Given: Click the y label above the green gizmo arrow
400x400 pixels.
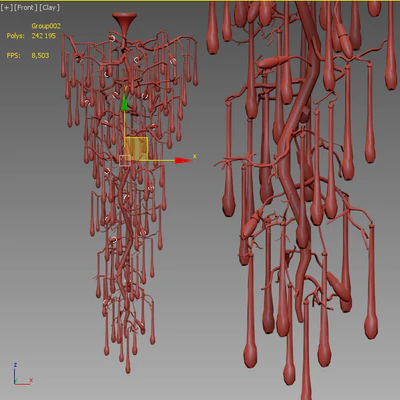Looking at the screenshot, I should coord(125,88).
